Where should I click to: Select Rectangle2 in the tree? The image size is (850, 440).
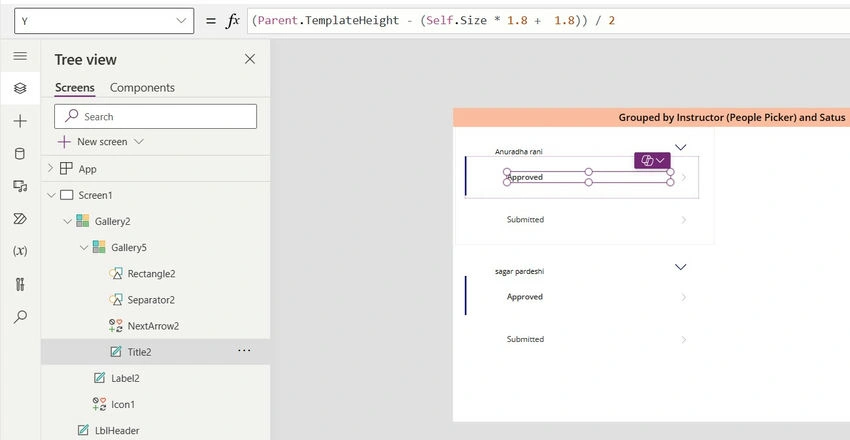151,274
